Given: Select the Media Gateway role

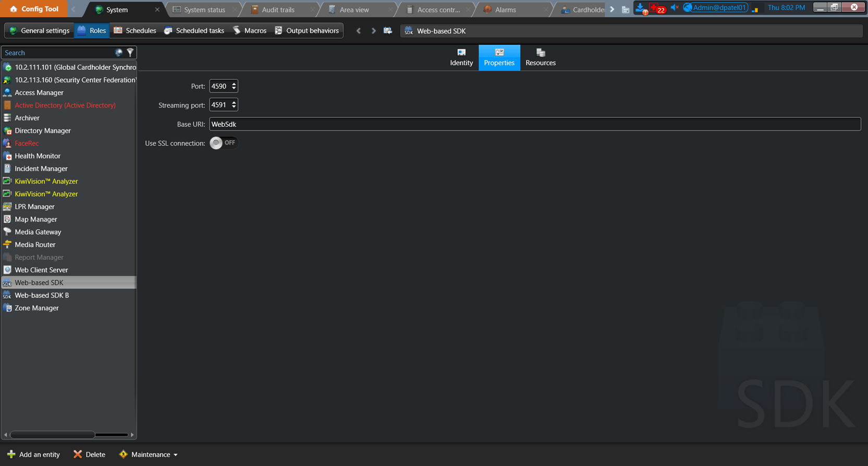Looking at the screenshot, I should tap(69, 232).
